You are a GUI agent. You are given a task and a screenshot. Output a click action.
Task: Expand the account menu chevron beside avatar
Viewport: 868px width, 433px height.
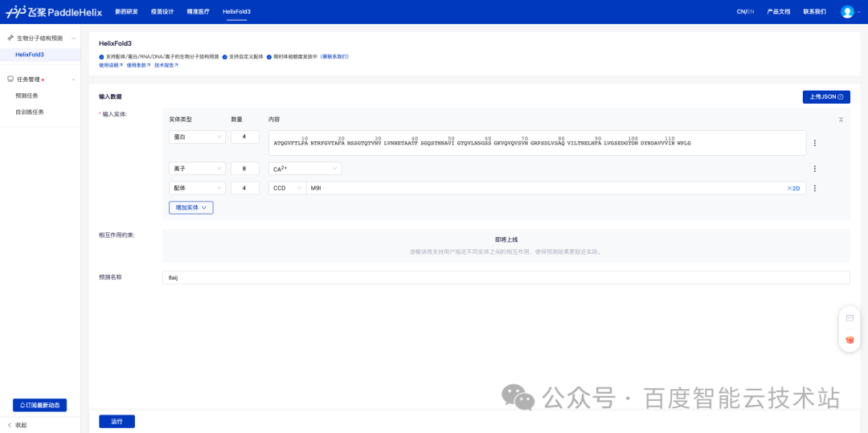coord(858,12)
